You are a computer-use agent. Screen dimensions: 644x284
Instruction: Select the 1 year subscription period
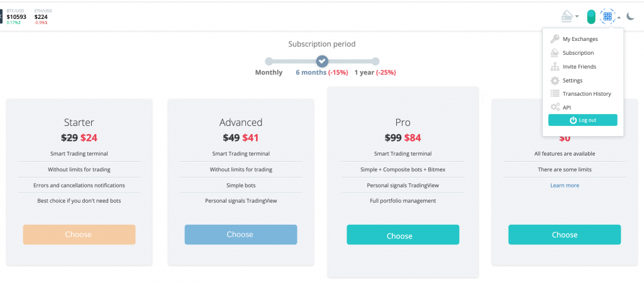tap(375, 62)
